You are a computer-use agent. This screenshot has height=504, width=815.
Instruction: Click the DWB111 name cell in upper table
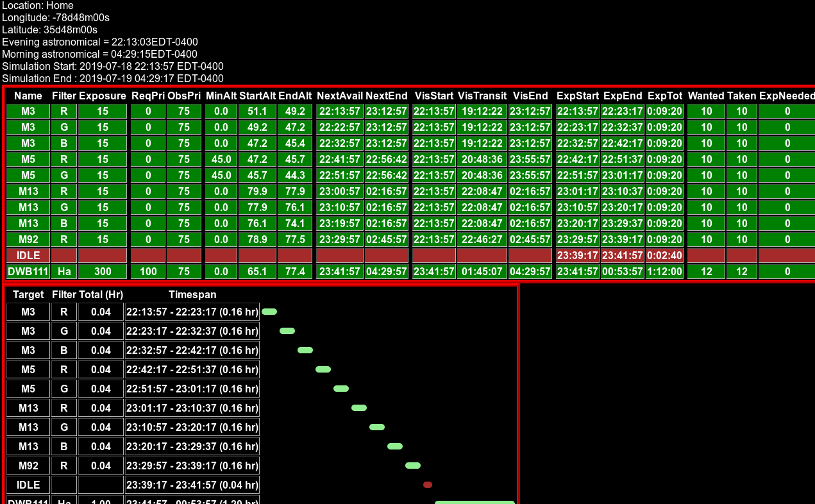[x=28, y=271]
